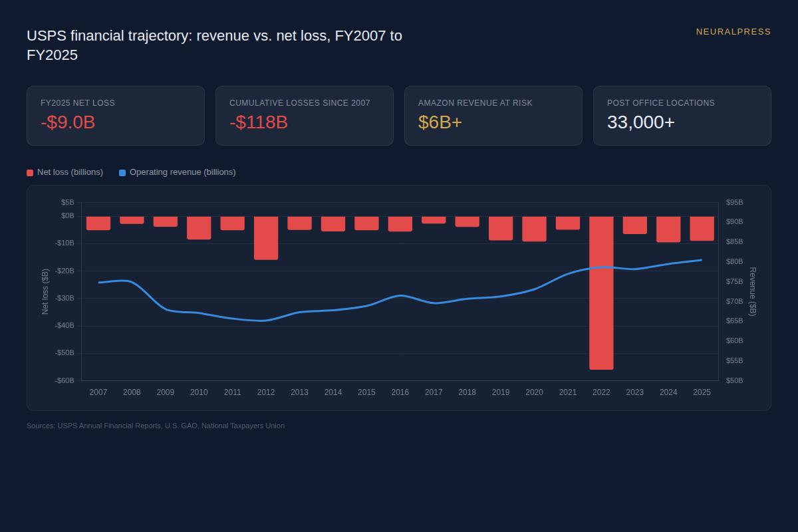Viewport: 798px width, 532px height.
Task: Click the 2017 net loss bar
Action: point(434,219)
